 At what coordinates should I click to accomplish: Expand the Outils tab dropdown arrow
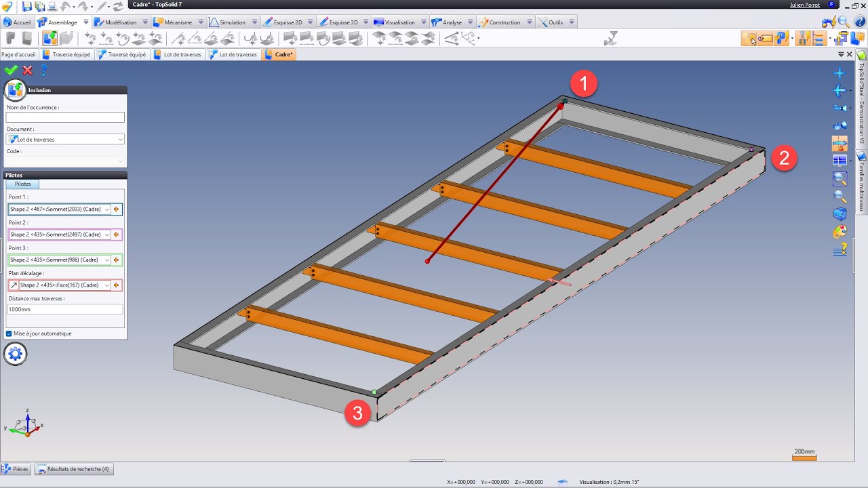(572, 22)
